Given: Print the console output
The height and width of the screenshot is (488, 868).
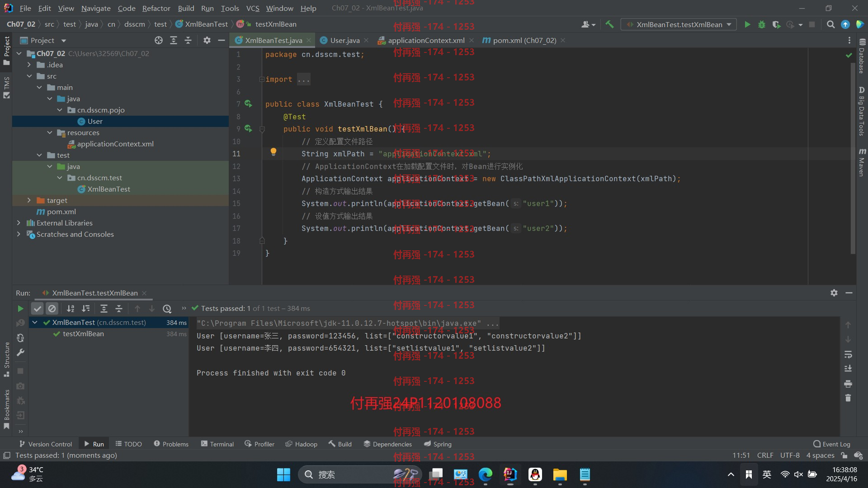Looking at the screenshot, I should coord(848,384).
